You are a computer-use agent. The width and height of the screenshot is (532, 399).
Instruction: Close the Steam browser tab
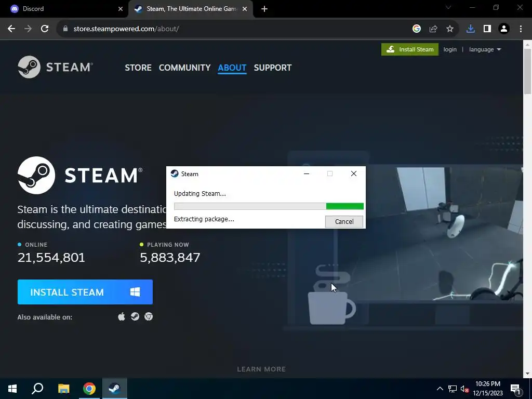pos(245,9)
